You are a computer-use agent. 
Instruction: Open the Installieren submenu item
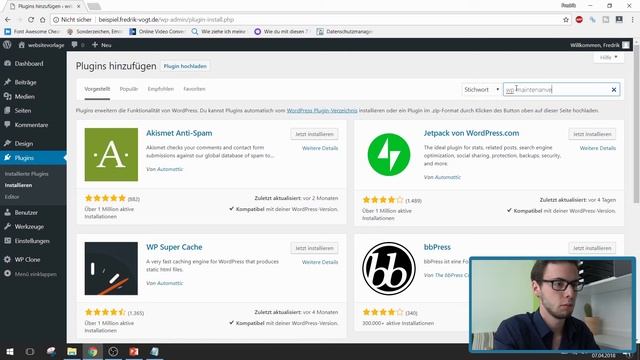[x=18, y=185]
